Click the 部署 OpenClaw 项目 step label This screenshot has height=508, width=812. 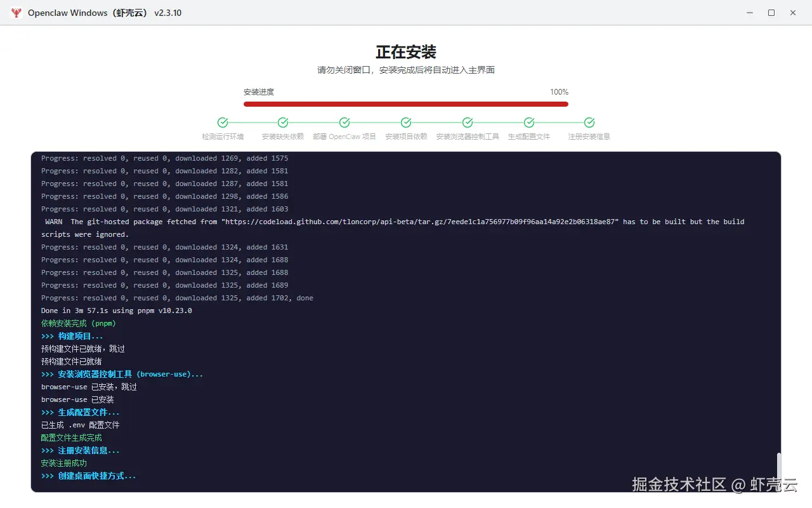(344, 137)
